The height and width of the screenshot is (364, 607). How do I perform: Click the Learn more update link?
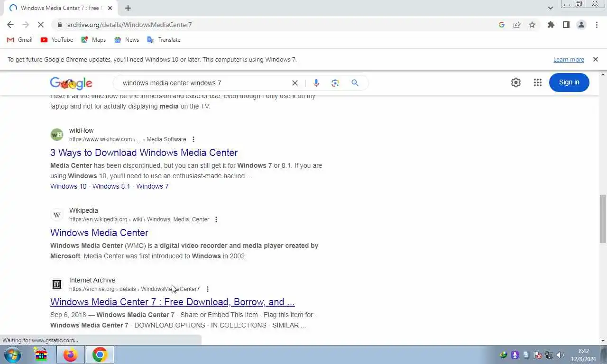click(569, 60)
